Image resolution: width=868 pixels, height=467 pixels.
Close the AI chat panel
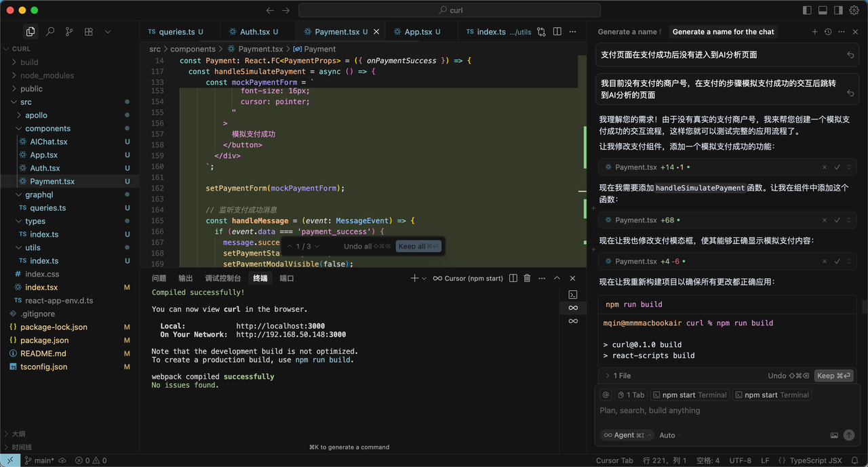[x=854, y=31]
